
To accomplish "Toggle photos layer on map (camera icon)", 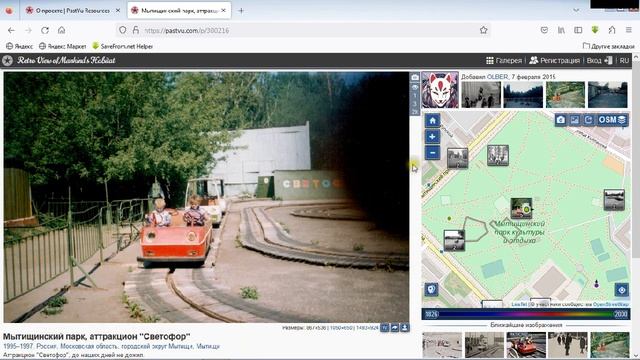I will point(561,120).
